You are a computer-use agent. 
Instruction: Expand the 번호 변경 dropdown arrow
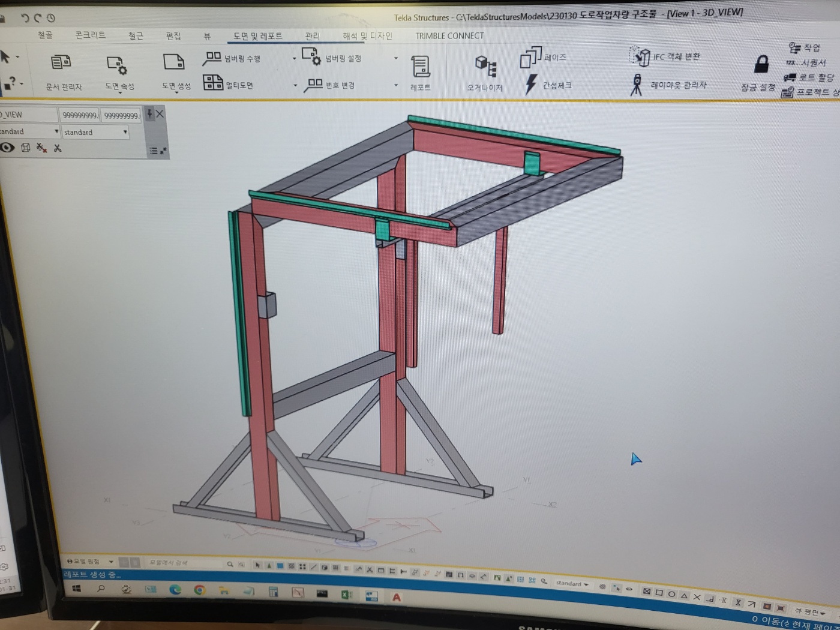point(396,85)
